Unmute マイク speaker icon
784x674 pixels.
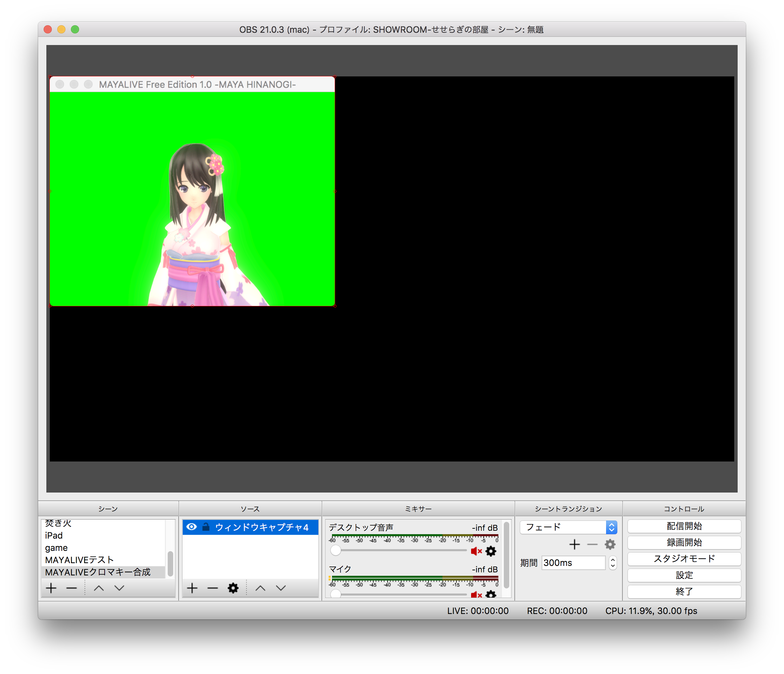pyautogui.click(x=476, y=595)
